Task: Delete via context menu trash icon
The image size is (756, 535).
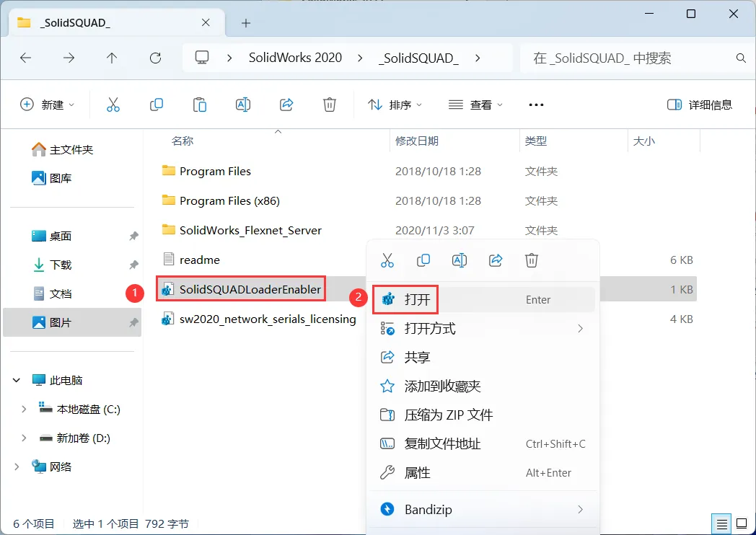Action: tap(532, 261)
